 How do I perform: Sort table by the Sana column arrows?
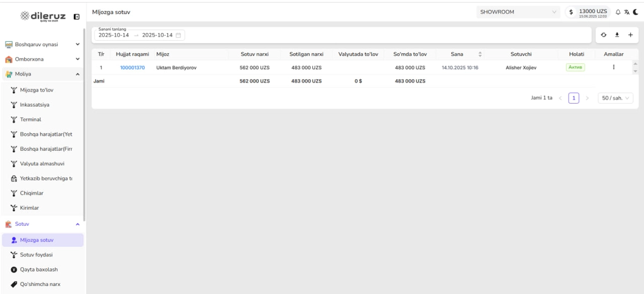coord(480,54)
